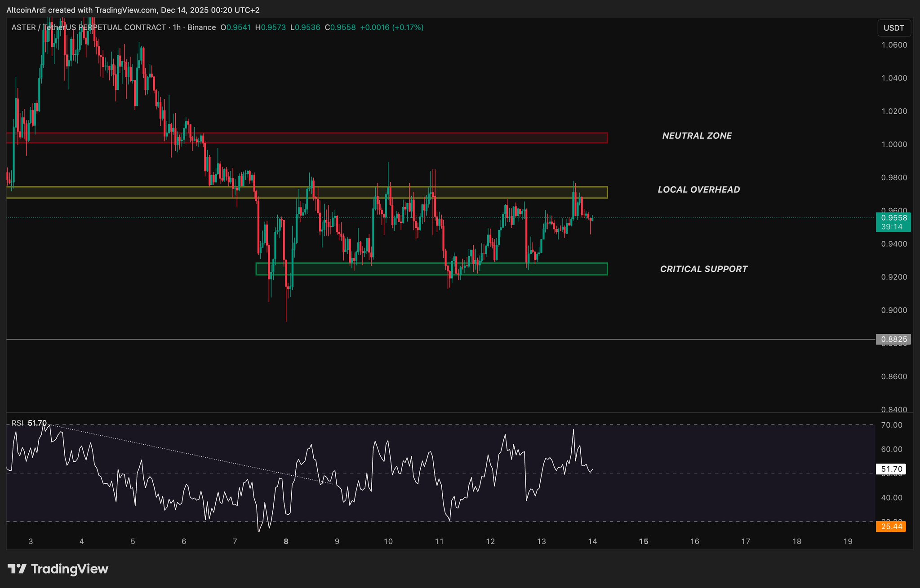
Task: Click the 1.0600 price scale label
Action: (x=894, y=45)
